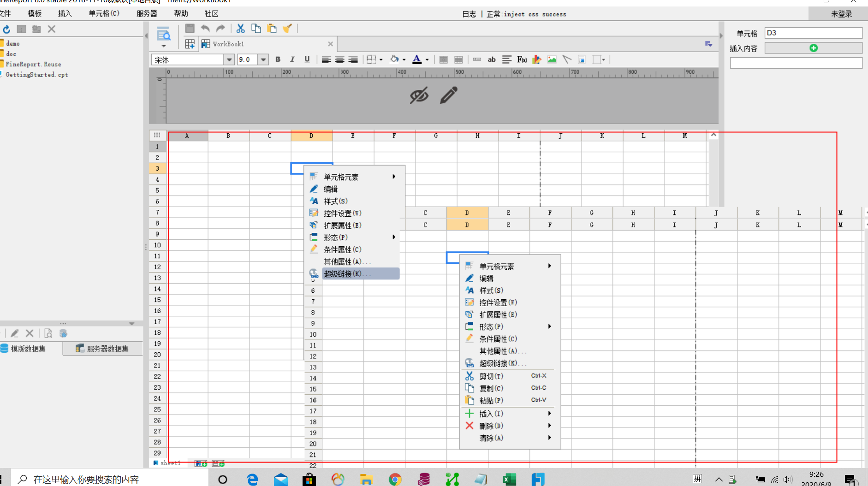Image resolution: width=868 pixels, height=486 pixels.
Task: Click the insert sub-report icon
Action: pos(582,59)
